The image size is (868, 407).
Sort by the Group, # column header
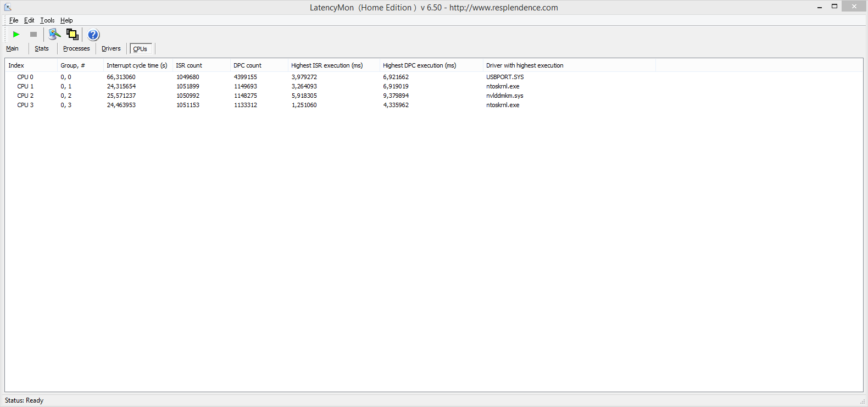[x=81, y=65]
